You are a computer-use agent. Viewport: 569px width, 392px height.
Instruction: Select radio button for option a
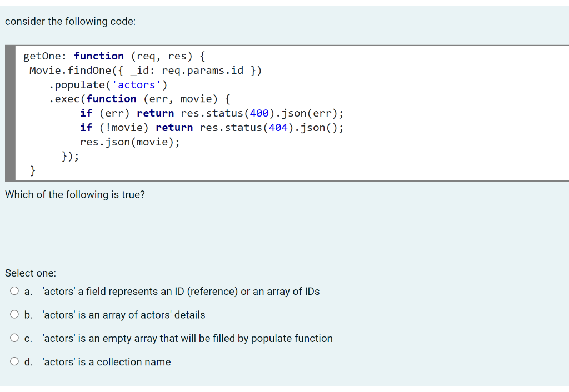click(x=14, y=290)
